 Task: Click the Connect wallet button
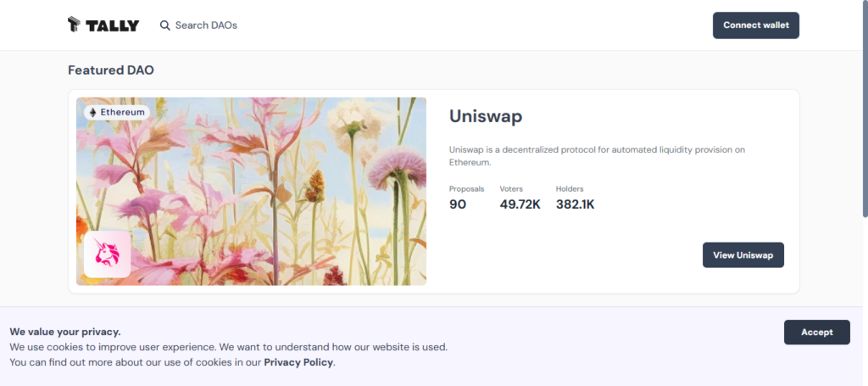[x=755, y=25]
